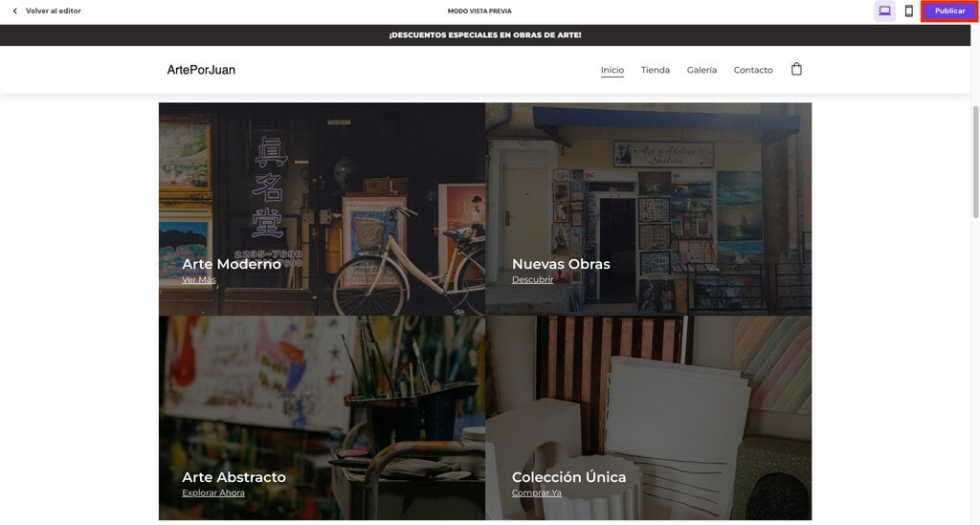Select the Arte Abstracto paintbrushes tile
The image size is (980, 525).
point(322,418)
